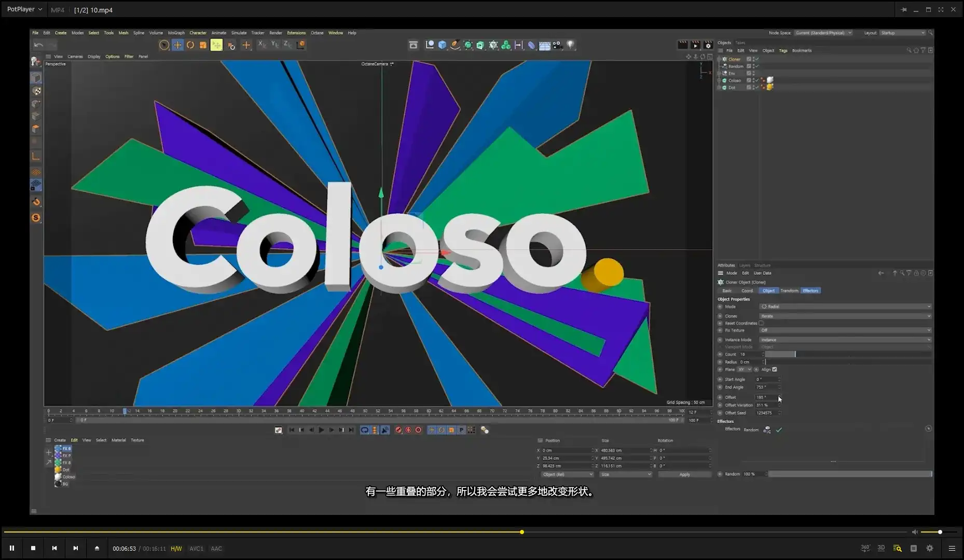Select the Move tool in the toolbar
Viewport: 964px width, 560px height.
coord(177,45)
